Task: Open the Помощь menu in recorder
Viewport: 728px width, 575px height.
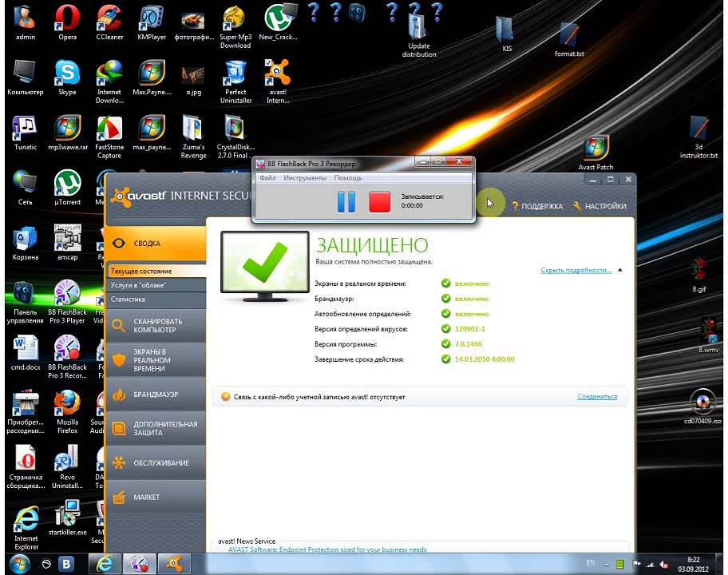Action: (x=348, y=178)
